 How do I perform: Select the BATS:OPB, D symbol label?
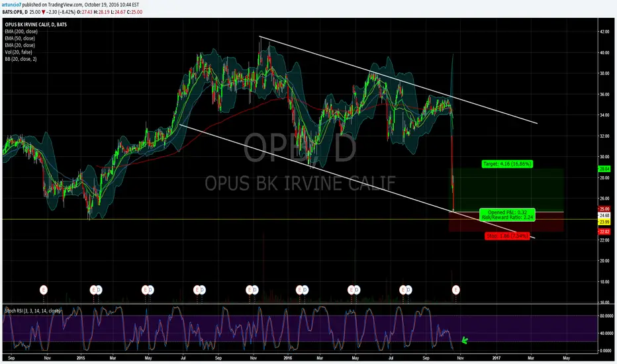click(15, 12)
